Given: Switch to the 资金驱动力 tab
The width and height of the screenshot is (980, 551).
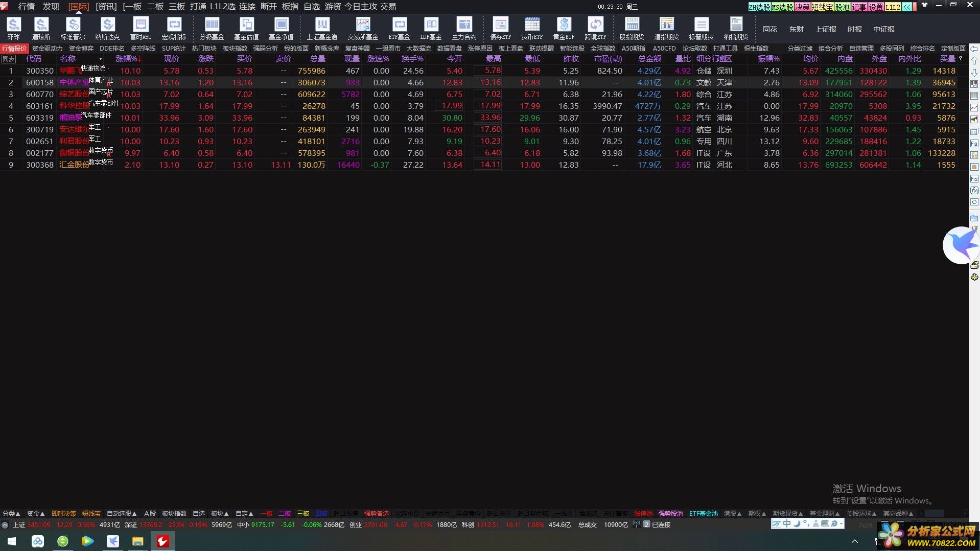Looking at the screenshot, I should [x=47, y=49].
